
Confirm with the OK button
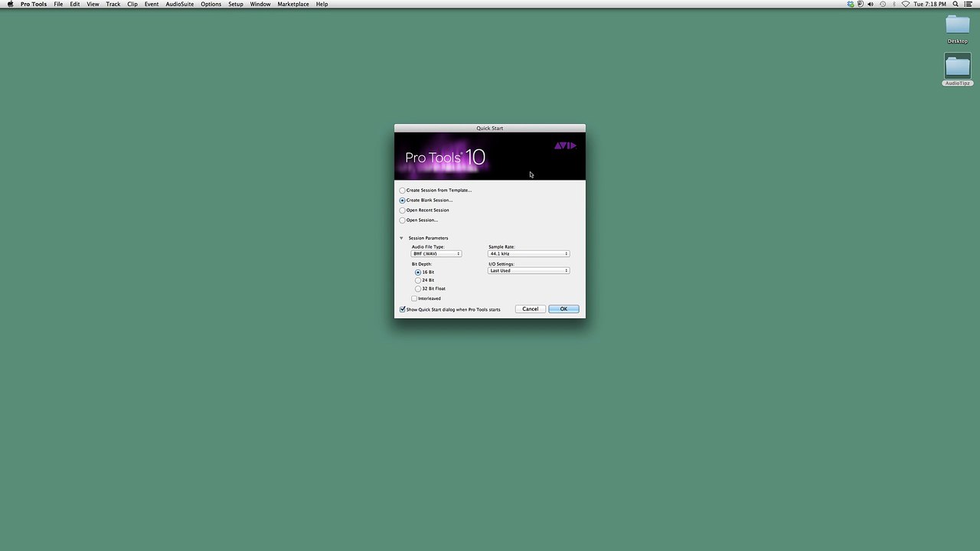[563, 309]
